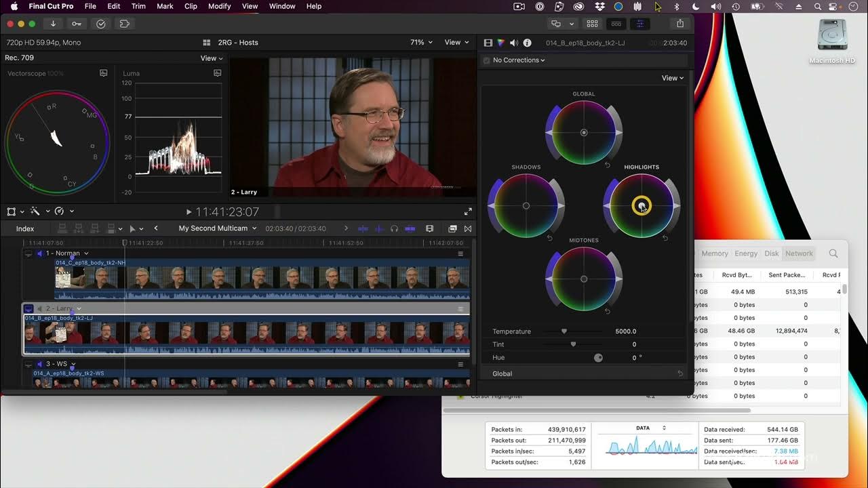
Task: Reset the Shadows color wheel
Action: click(x=550, y=238)
